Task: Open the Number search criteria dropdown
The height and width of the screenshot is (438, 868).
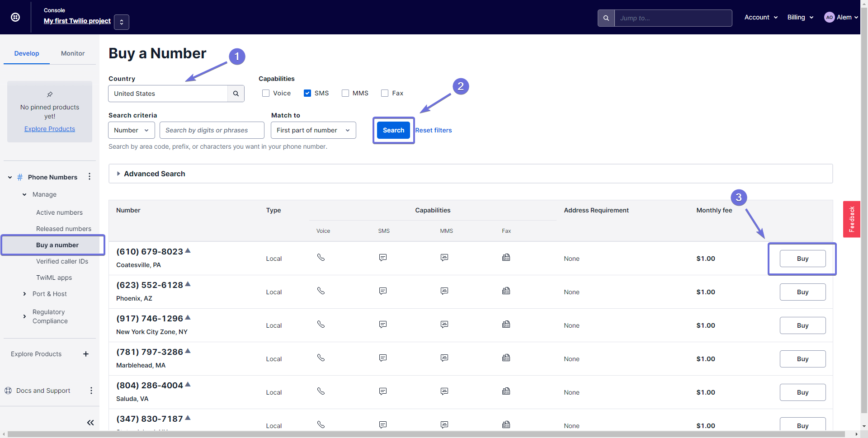Action: [132, 130]
